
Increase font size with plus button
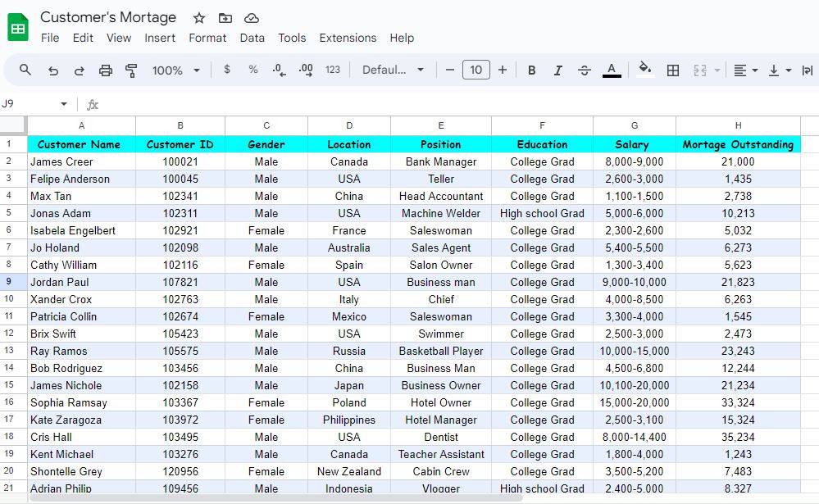(503, 70)
